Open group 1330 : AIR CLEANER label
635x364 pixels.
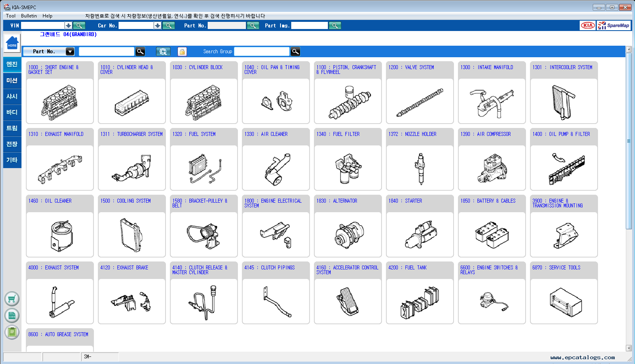coord(266,134)
